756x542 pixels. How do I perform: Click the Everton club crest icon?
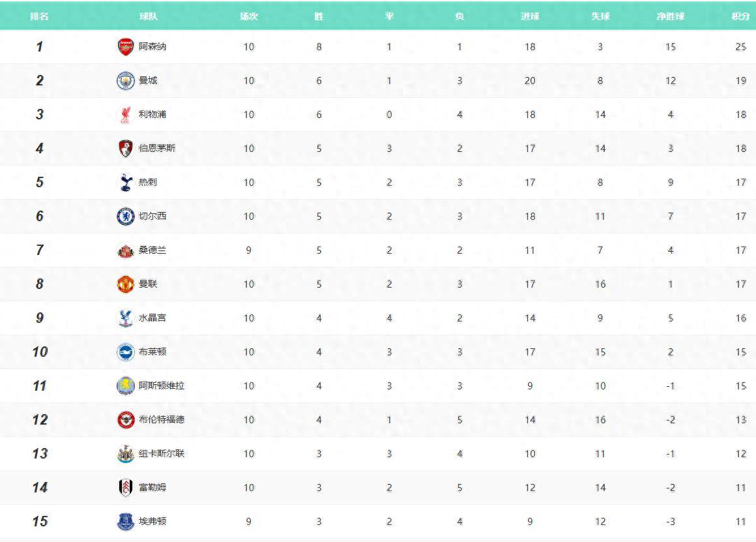[x=125, y=522]
